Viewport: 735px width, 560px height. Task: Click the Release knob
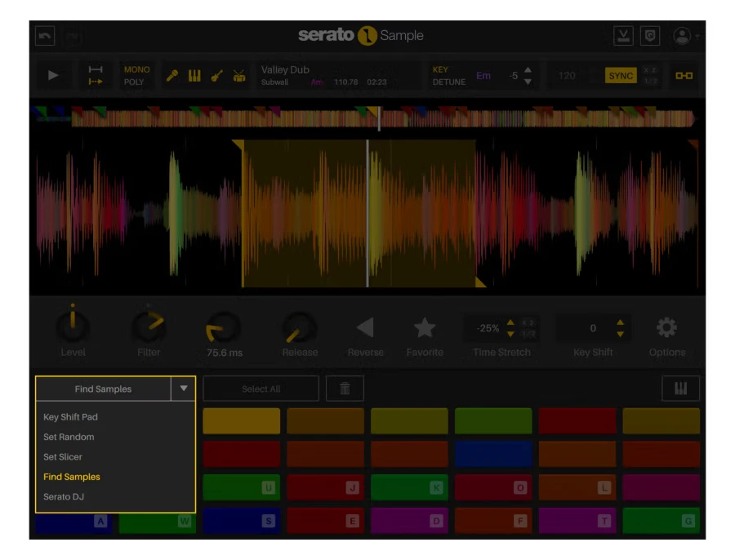[299, 327]
